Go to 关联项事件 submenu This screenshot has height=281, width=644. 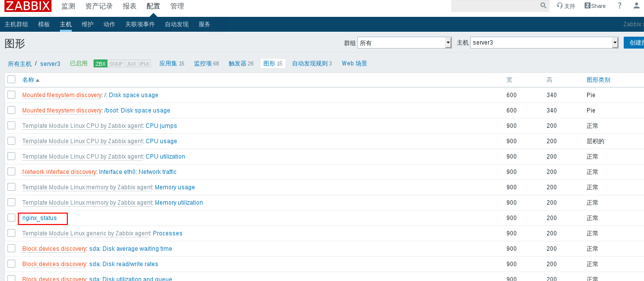click(x=140, y=24)
